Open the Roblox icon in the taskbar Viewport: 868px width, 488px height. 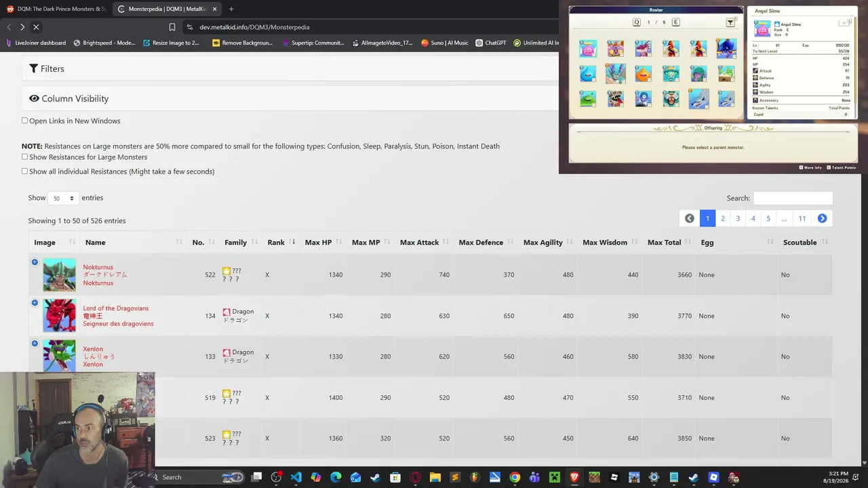pyautogui.click(x=614, y=477)
